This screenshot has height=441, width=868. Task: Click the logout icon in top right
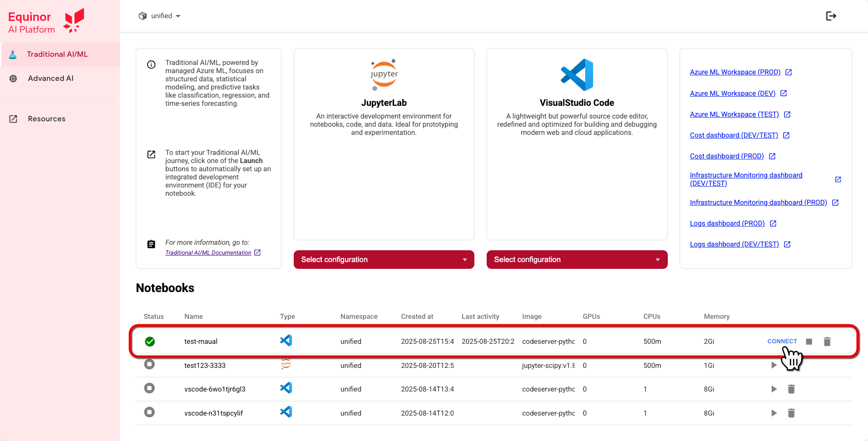pyautogui.click(x=831, y=16)
